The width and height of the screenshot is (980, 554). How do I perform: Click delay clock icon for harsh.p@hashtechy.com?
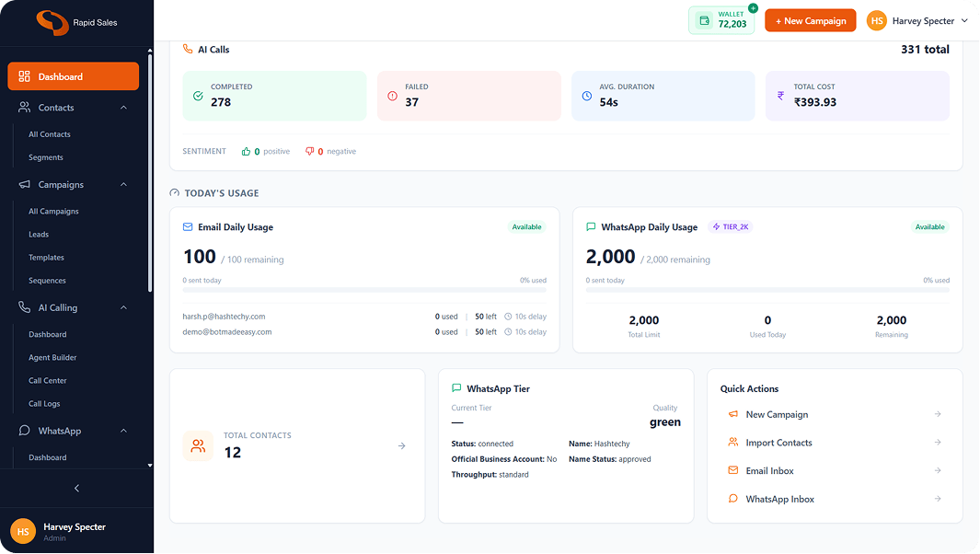(x=508, y=317)
